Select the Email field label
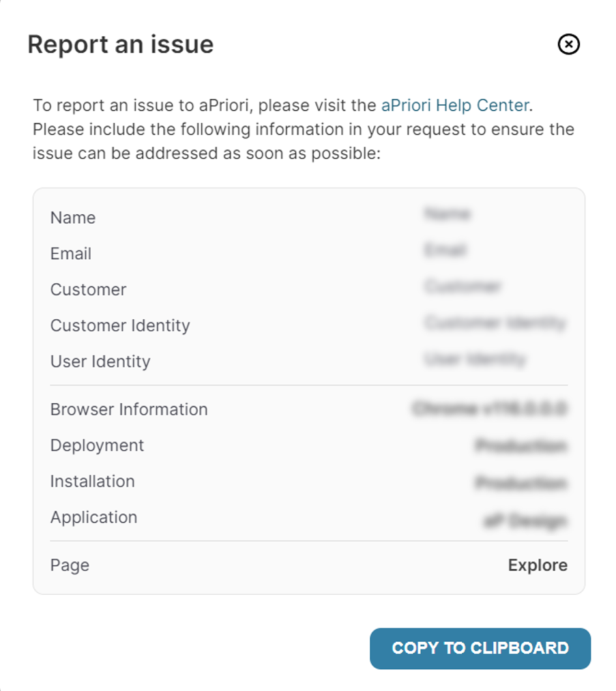The image size is (616, 691). pos(70,254)
